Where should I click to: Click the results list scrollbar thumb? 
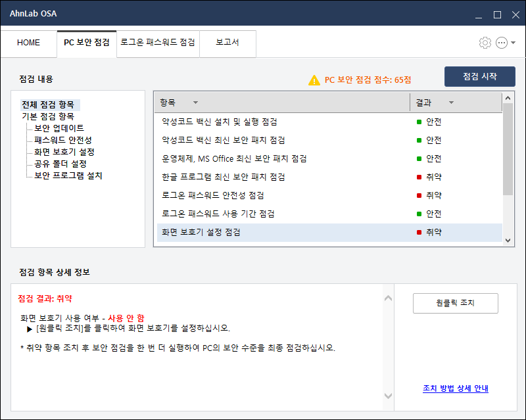coord(508,149)
